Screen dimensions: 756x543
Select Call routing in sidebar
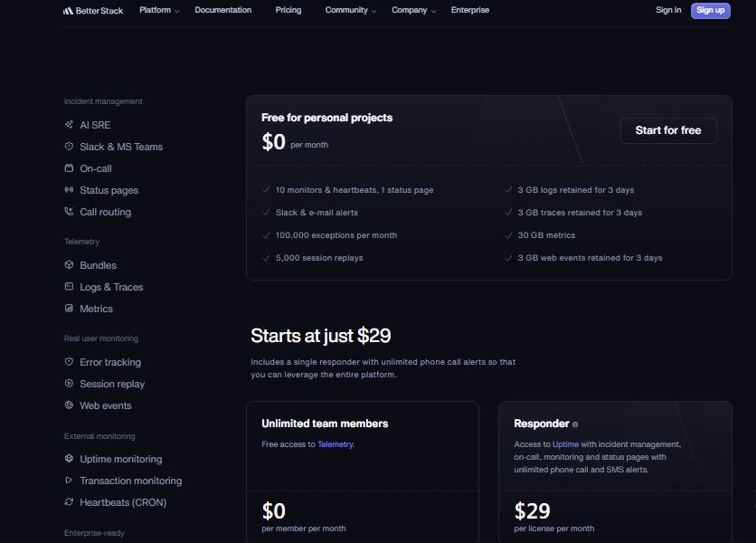(105, 212)
